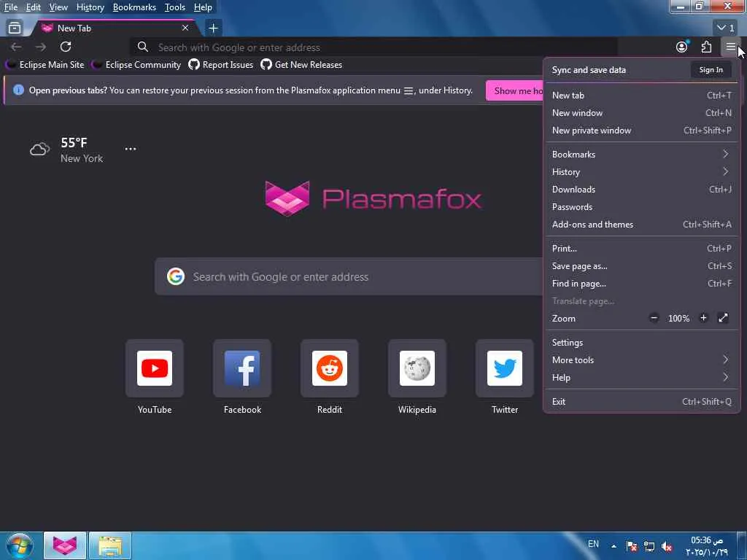Click the Plasmafox logo on the page
Screen dimensions: 747x560
tap(373, 198)
